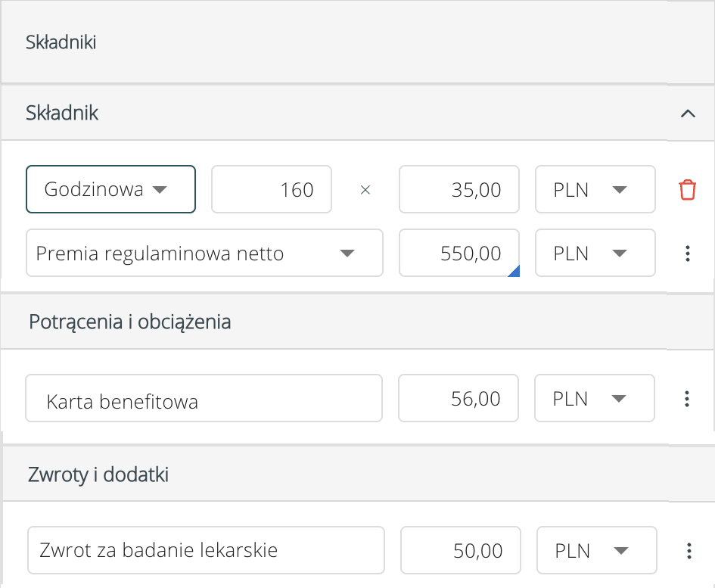
Task: Open options menu for Premia regulaminowa netto
Action: (687, 254)
